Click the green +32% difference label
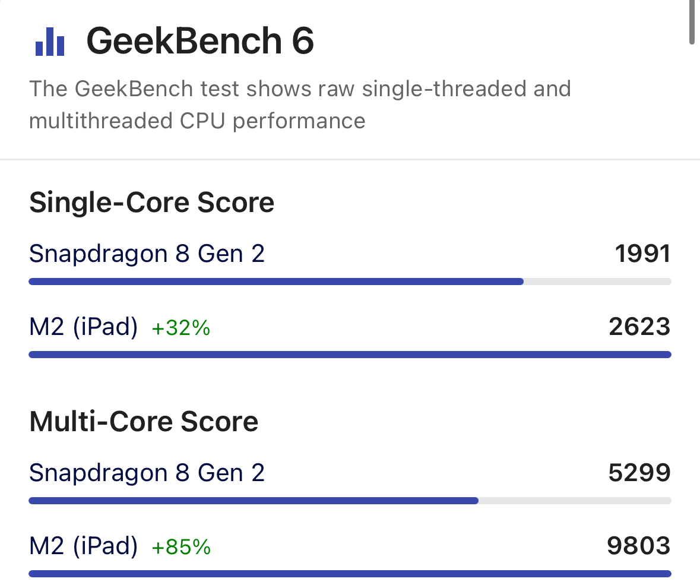This screenshot has width=700, height=588. 181,328
